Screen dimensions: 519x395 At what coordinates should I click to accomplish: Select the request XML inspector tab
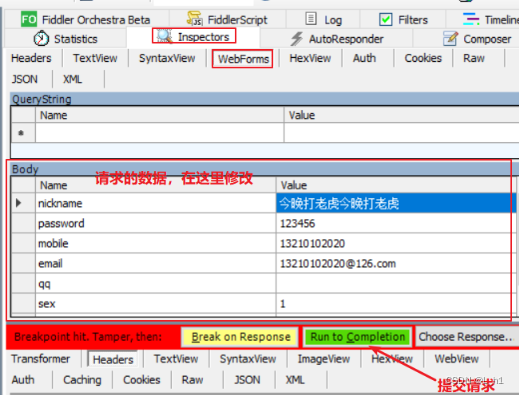[72, 79]
